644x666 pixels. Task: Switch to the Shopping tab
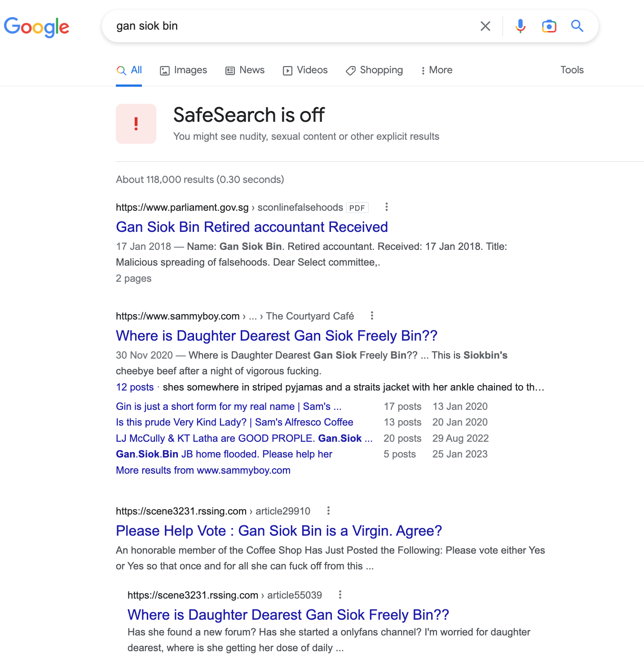click(x=375, y=70)
